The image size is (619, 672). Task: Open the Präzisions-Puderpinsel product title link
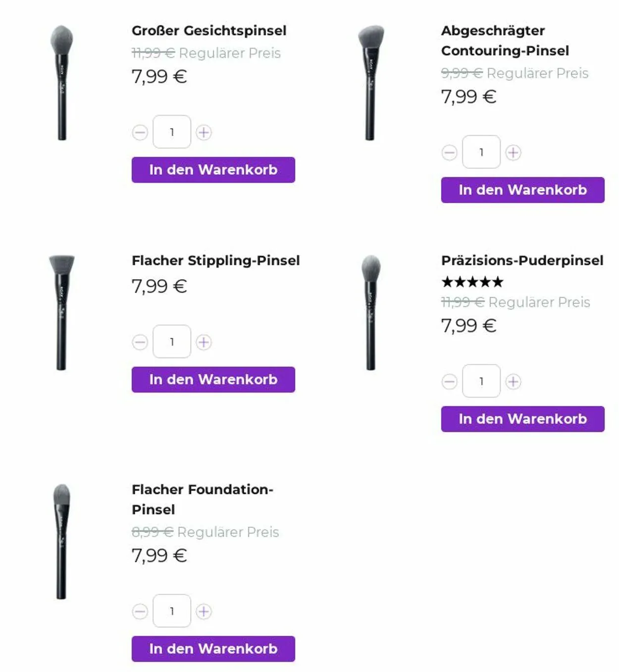tap(522, 260)
